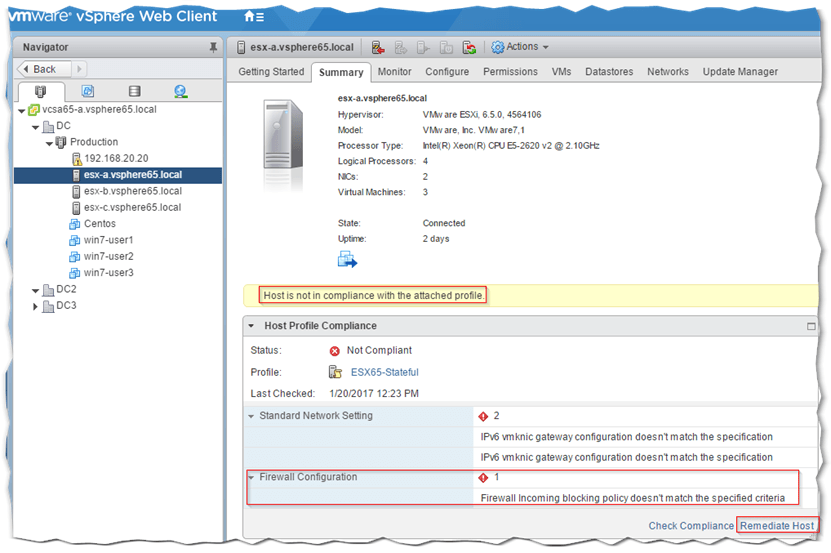Switch to Networking inventory view
This screenshot has width=831, height=553.
(181, 91)
